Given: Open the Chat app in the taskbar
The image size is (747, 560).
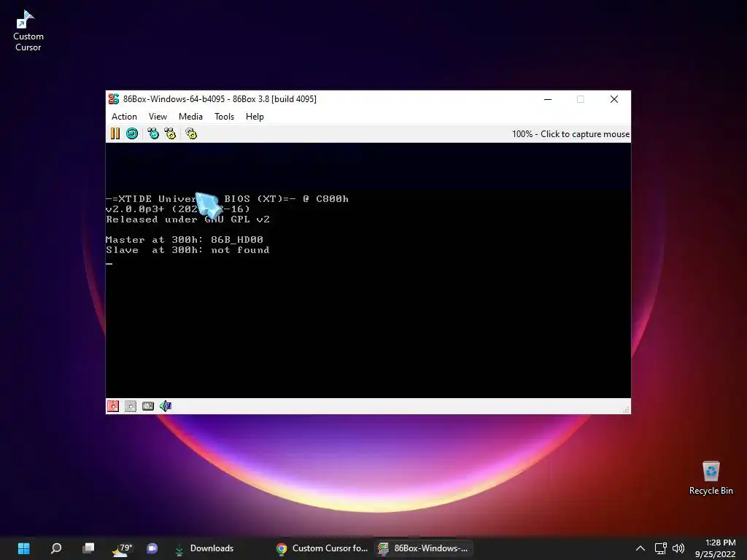Looking at the screenshot, I should [x=152, y=548].
